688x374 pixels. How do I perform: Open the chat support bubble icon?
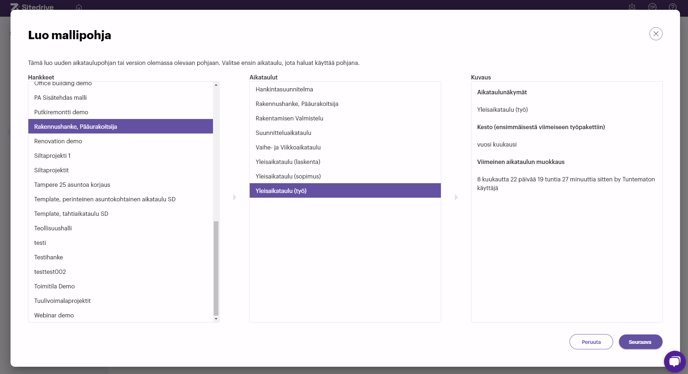click(674, 361)
